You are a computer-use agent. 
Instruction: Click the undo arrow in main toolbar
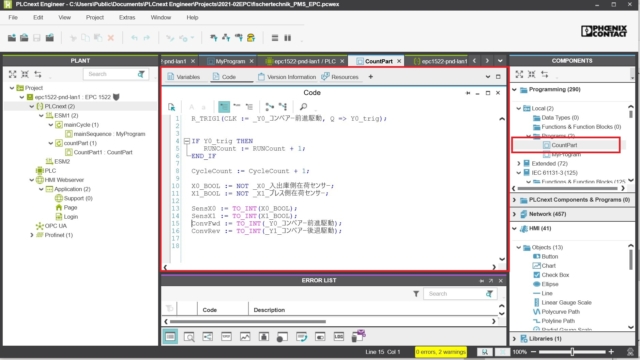tap(134, 38)
